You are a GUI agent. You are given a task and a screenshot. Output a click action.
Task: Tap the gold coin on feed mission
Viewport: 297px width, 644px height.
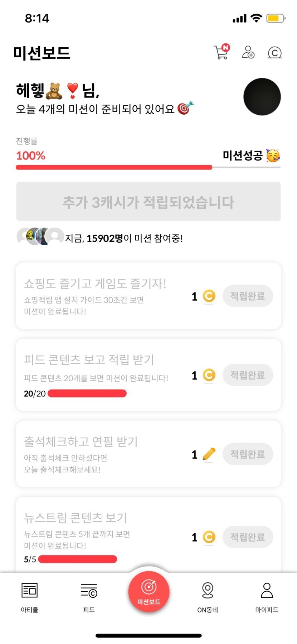tap(209, 375)
